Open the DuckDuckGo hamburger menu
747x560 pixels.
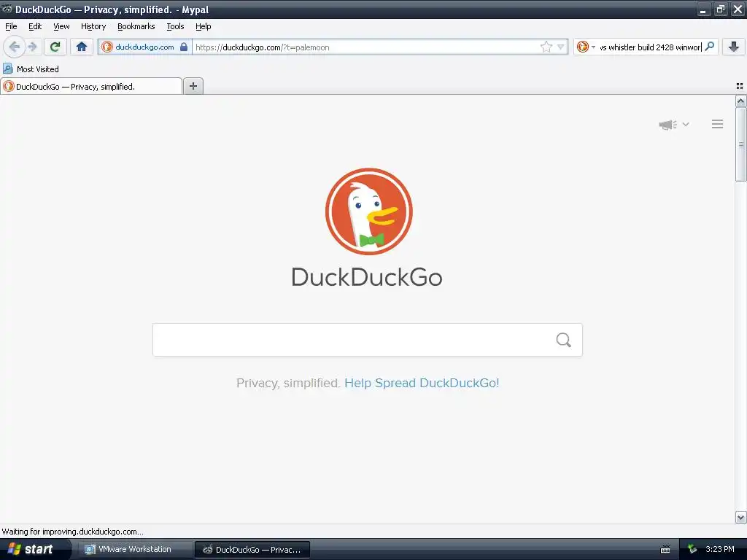[x=718, y=124]
